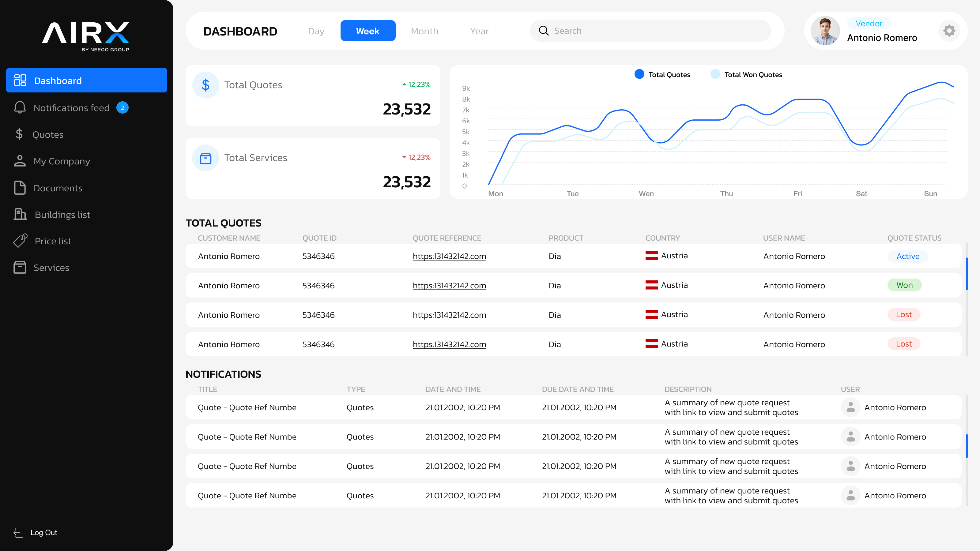Select the Week tab
Image resolution: width=980 pixels, height=551 pixels.
point(367,31)
